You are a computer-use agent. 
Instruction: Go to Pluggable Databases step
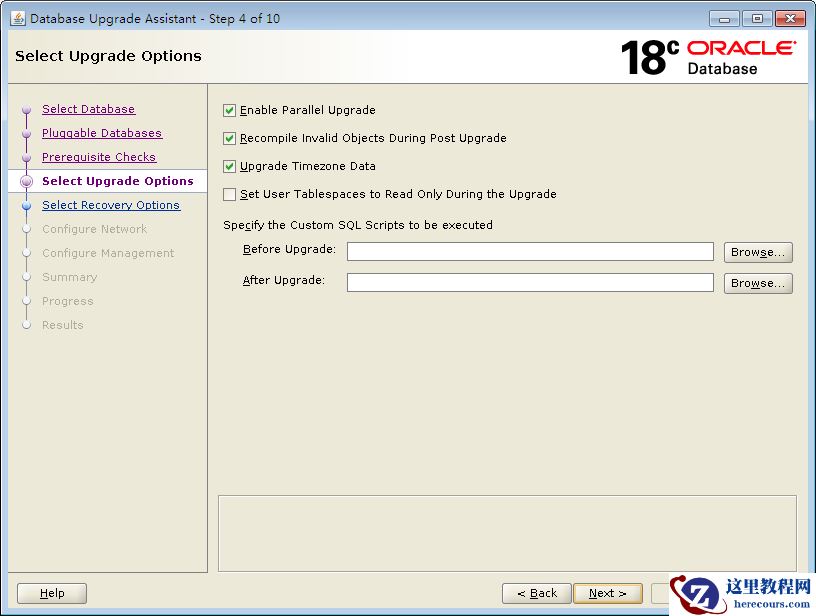(102, 133)
